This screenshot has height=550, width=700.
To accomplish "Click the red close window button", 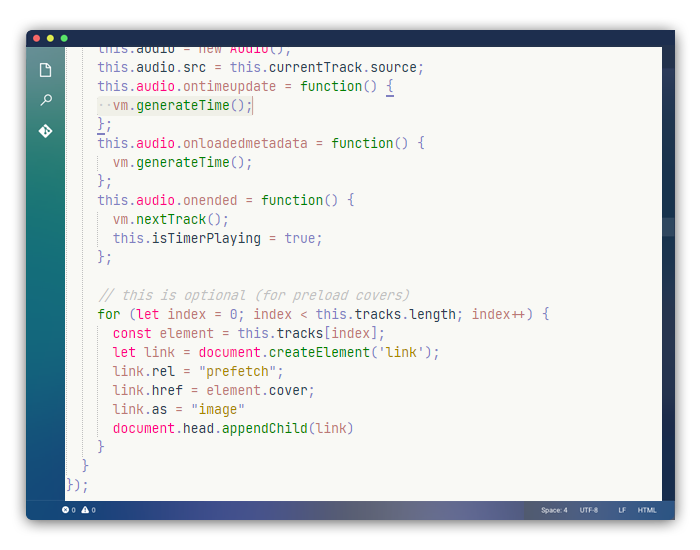I will [x=37, y=38].
